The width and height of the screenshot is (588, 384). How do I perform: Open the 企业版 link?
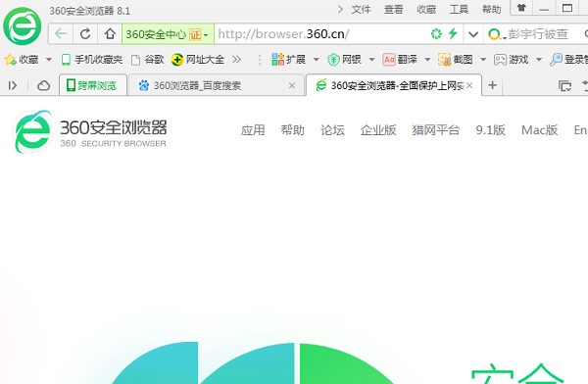tap(378, 130)
